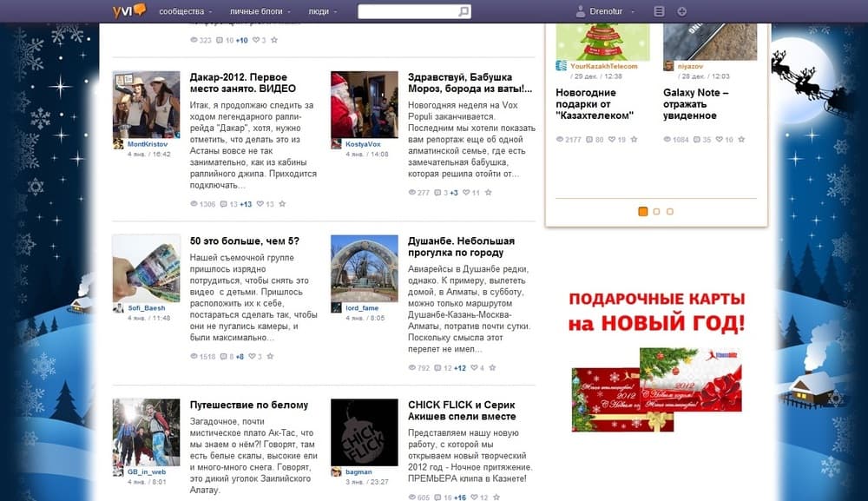Image resolution: width=868 pixels, height=501 pixels.
Task: Open the Дакар-2012 post thumbnail
Action: 146,104
